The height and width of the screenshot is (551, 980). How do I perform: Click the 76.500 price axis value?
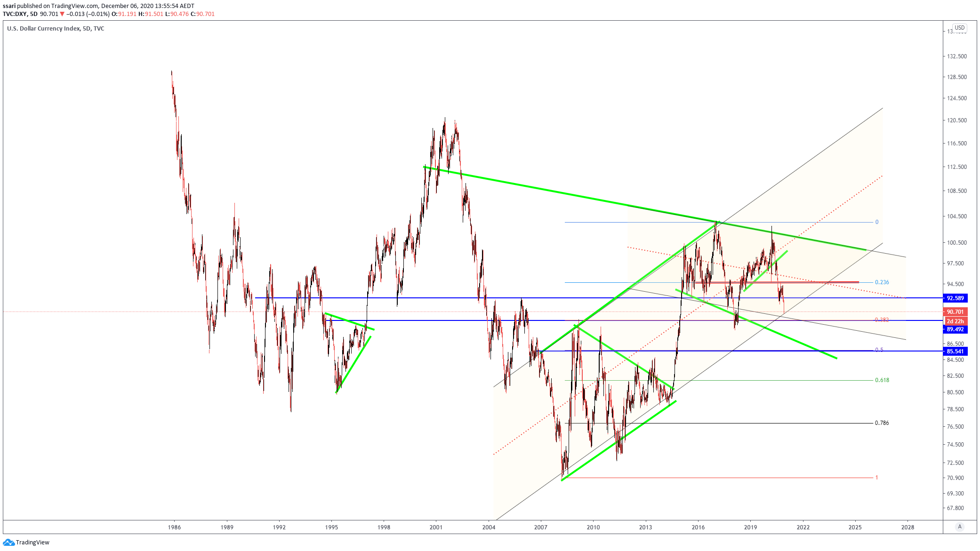(x=956, y=427)
